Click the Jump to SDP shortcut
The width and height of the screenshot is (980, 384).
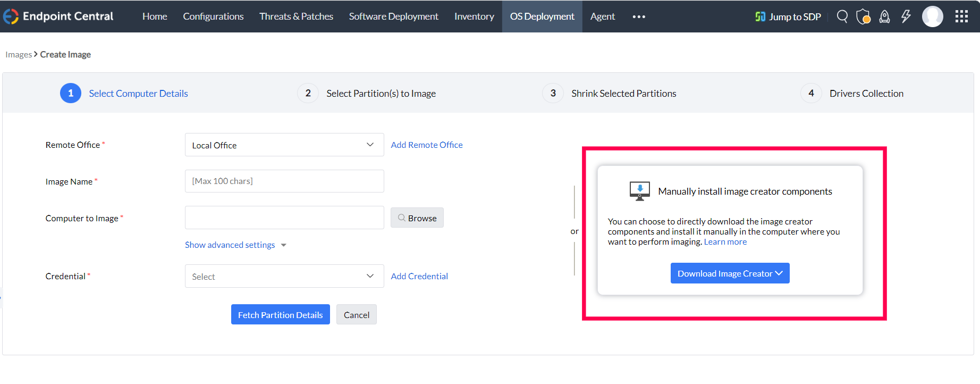(788, 16)
